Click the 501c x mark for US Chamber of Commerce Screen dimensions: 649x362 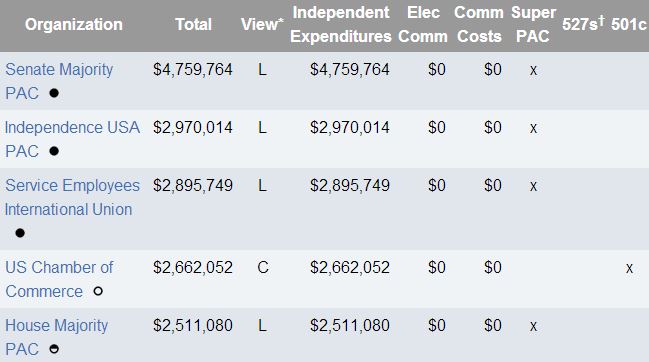(x=629, y=268)
